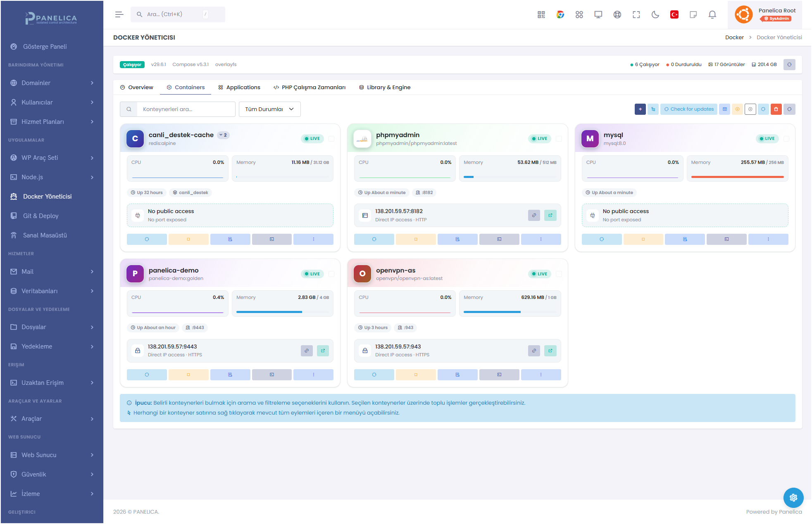Open terminal for phpmyadmin container
The image size is (812, 524).
(x=499, y=239)
